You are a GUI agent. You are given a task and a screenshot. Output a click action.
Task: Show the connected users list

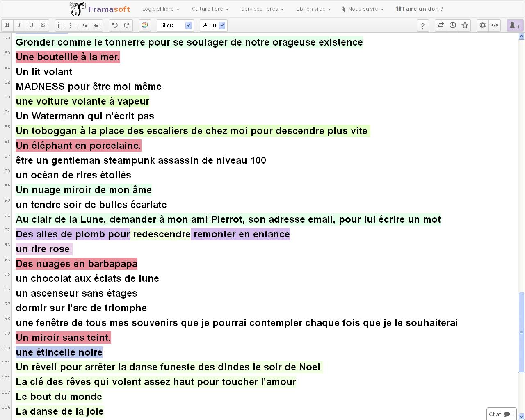(x=514, y=25)
